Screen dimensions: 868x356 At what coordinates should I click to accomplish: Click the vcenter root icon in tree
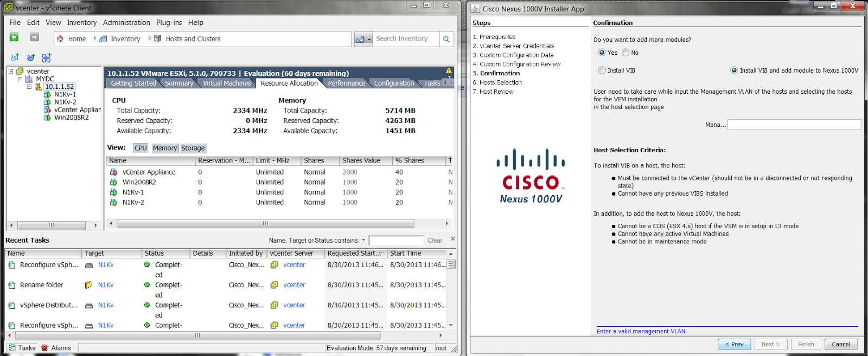point(20,72)
